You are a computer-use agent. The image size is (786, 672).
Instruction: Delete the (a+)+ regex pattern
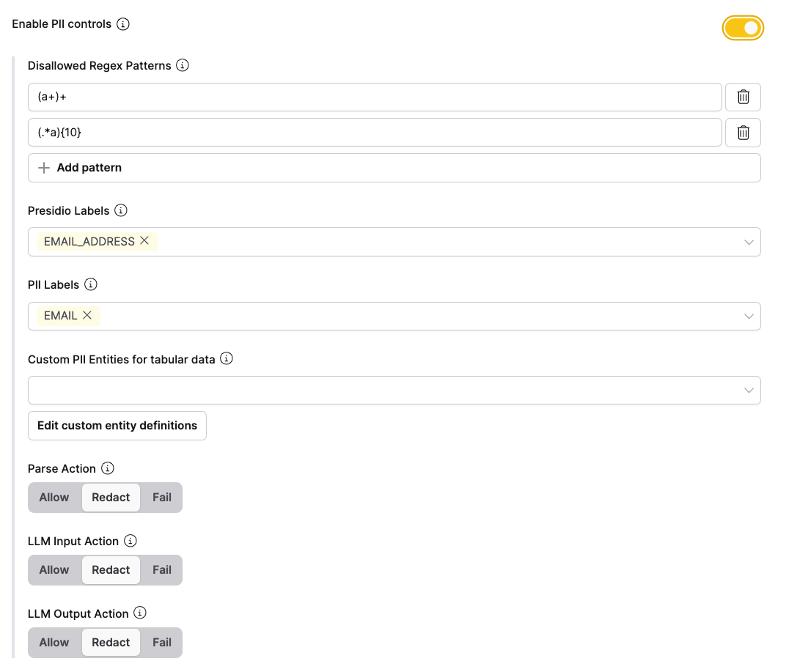[x=743, y=97]
